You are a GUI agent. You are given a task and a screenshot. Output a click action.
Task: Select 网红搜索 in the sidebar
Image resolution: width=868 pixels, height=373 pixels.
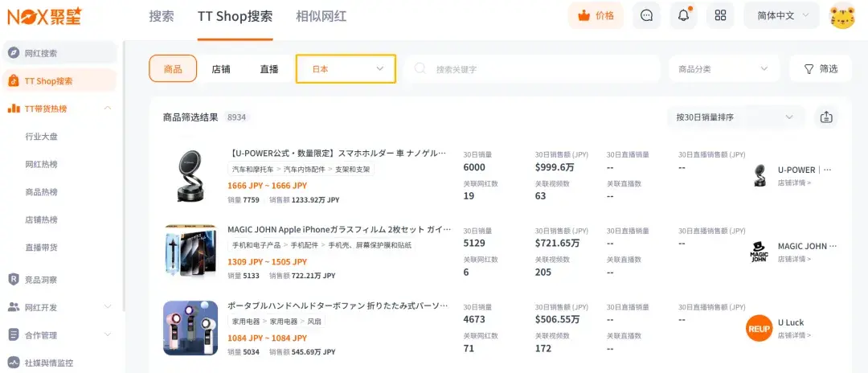[x=59, y=53]
